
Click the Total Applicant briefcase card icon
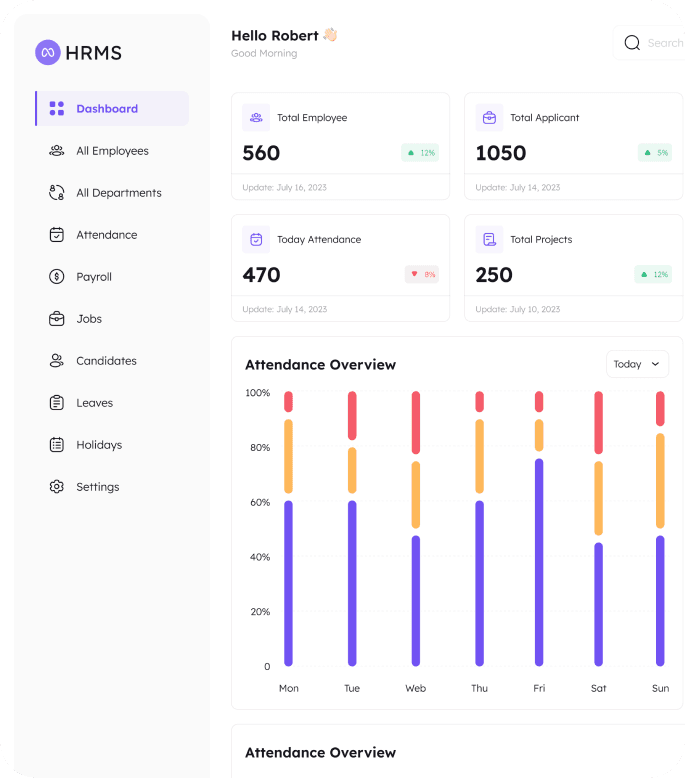[x=489, y=118]
